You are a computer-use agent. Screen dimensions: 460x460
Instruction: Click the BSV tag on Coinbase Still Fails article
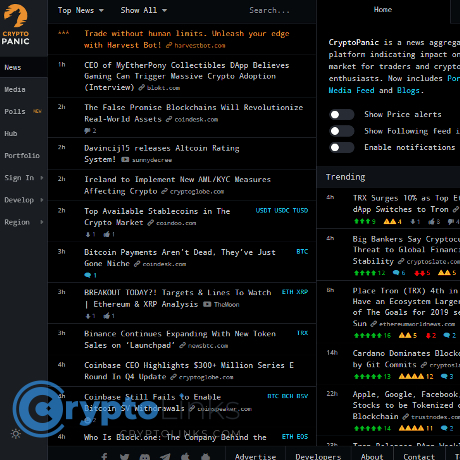[302, 396]
